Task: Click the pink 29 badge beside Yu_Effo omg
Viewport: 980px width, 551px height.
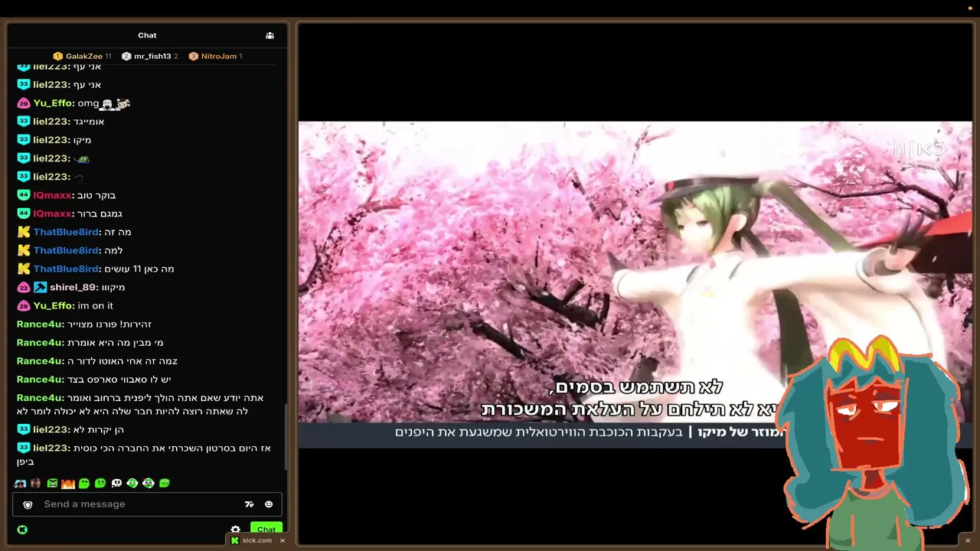Action: 24,103
